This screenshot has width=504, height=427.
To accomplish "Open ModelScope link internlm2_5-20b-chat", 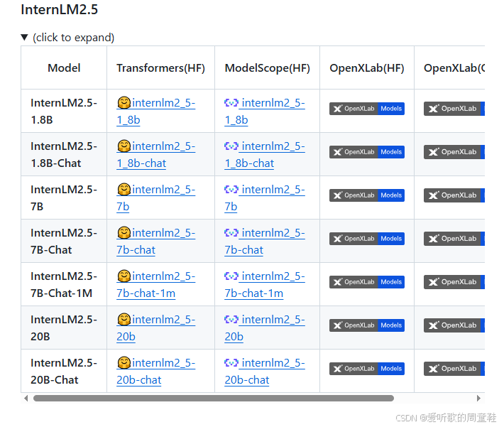I will pyautogui.click(x=265, y=372).
